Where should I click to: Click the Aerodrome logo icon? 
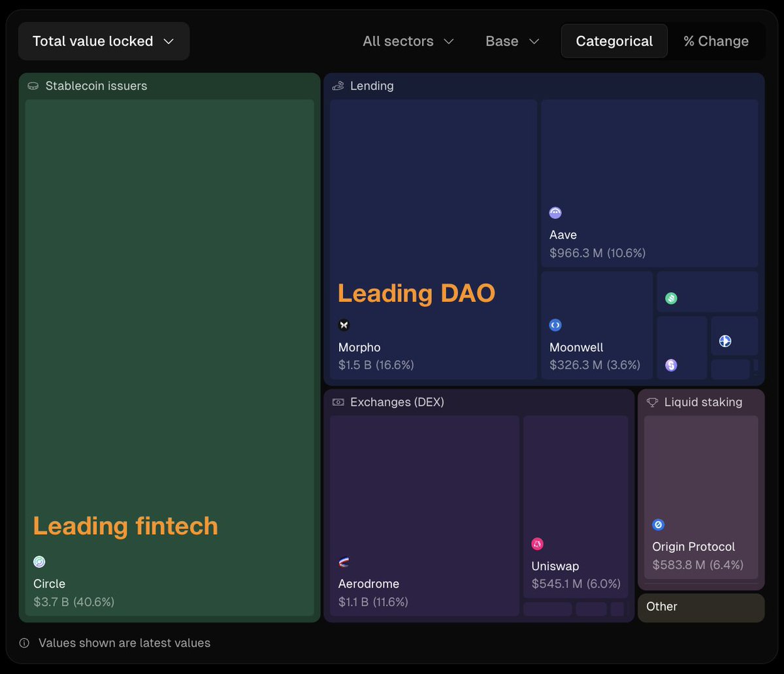(x=344, y=562)
